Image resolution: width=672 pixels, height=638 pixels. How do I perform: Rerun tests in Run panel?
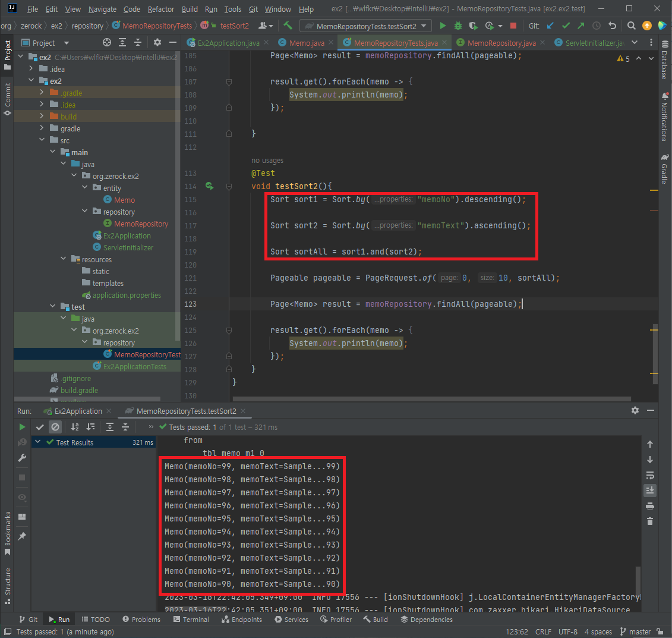22,427
